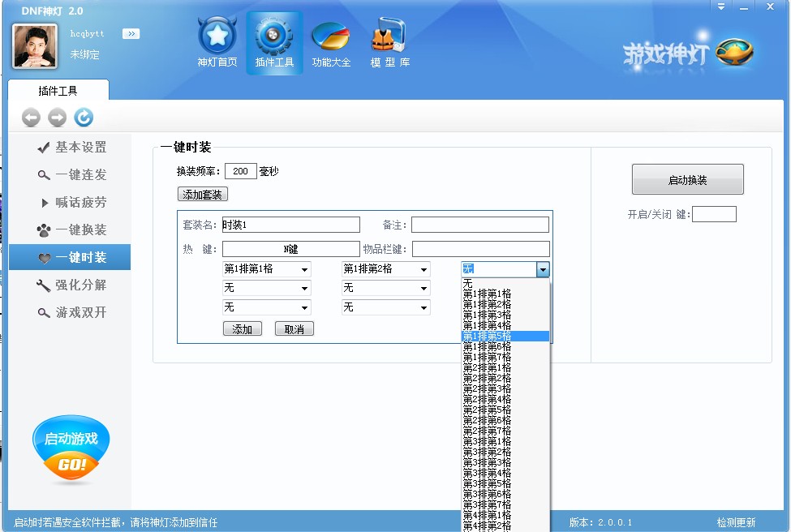Choose 第2排第3格 in the dropdown list
Image resolution: width=791 pixels, height=532 pixels.
click(505, 388)
